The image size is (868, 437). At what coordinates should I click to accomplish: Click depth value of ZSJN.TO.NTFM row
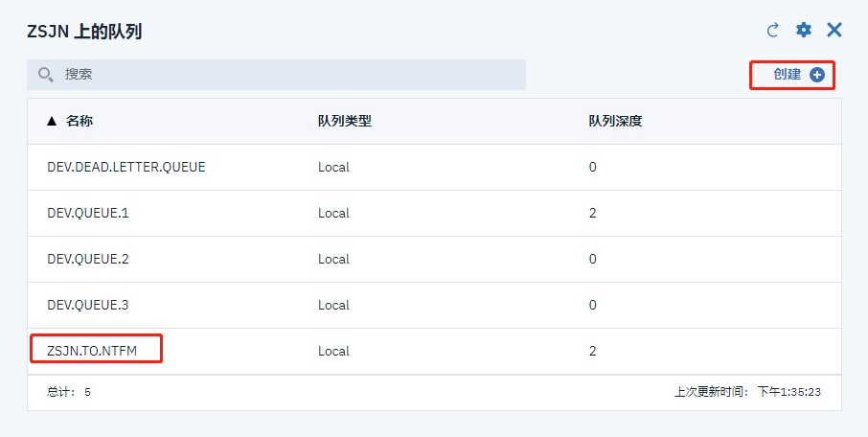[x=593, y=351]
